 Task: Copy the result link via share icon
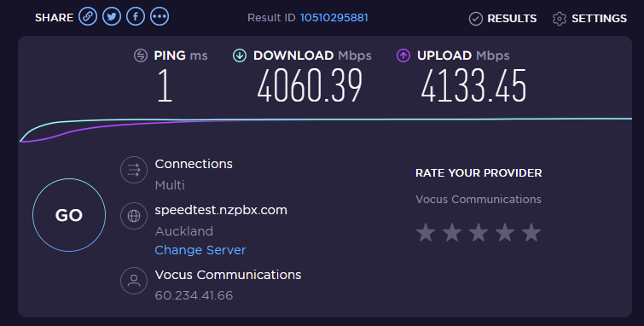pos(88,17)
